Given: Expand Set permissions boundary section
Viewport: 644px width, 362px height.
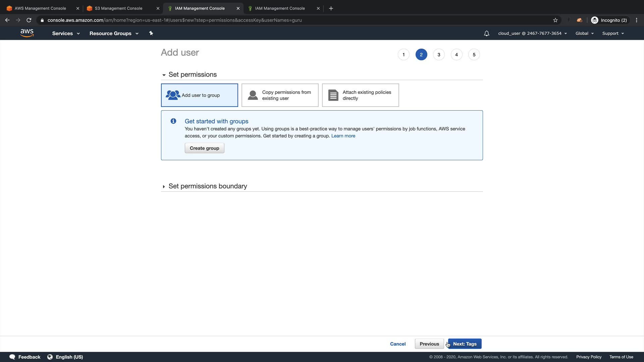Looking at the screenshot, I should coord(207,186).
